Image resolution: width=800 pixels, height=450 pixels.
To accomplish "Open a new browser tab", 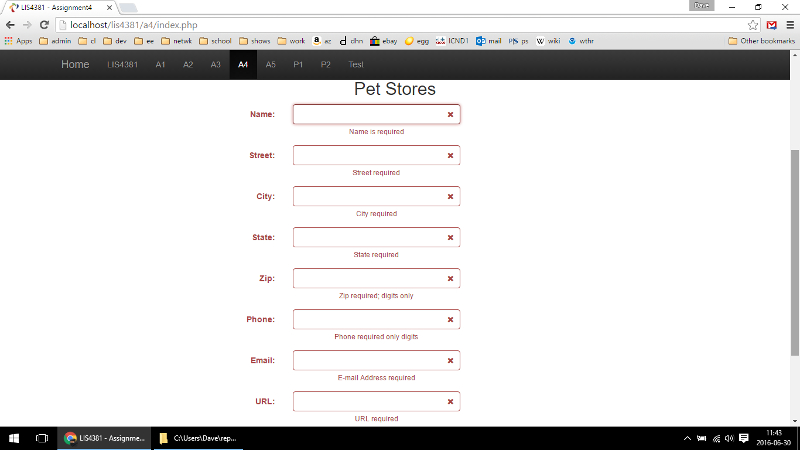I will 128,8.
